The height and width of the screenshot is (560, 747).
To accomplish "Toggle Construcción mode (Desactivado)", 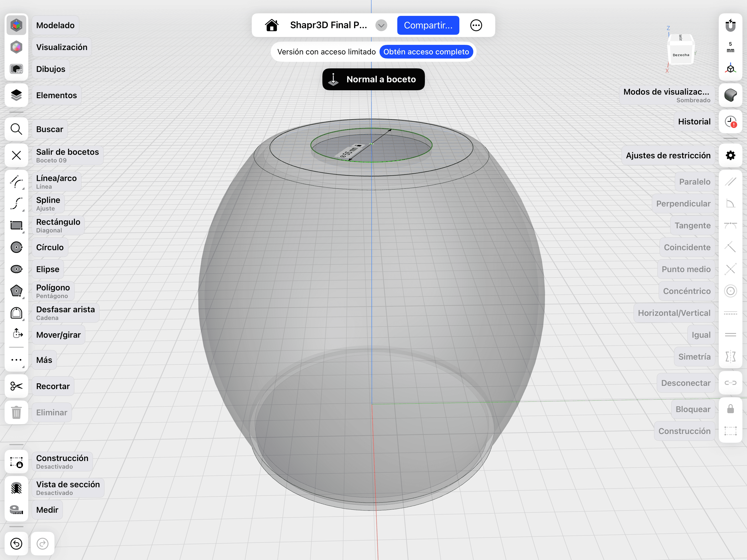I will click(x=16, y=462).
